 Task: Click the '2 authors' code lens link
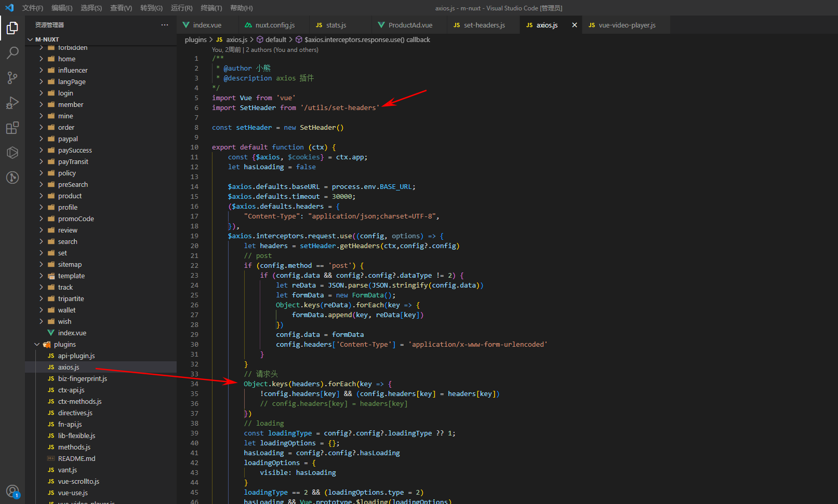click(x=282, y=50)
